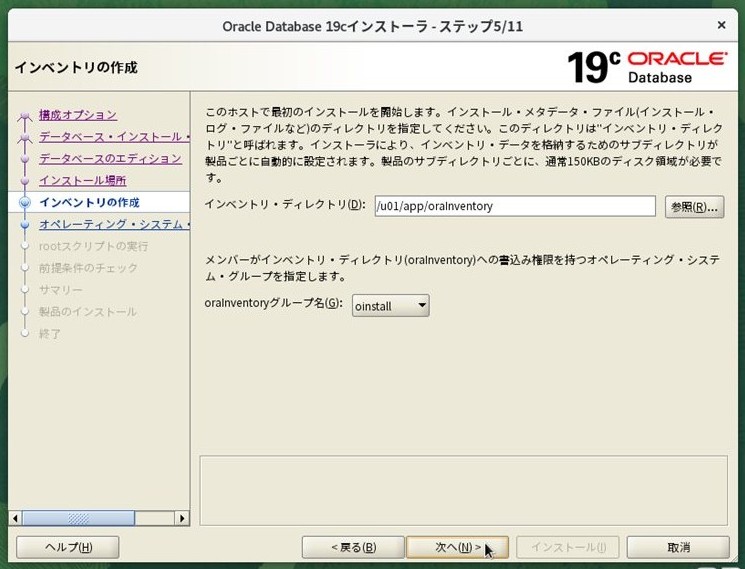Click the sidebar horizontal scrollbar thumb
The image size is (745, 569).
[79, 518]
